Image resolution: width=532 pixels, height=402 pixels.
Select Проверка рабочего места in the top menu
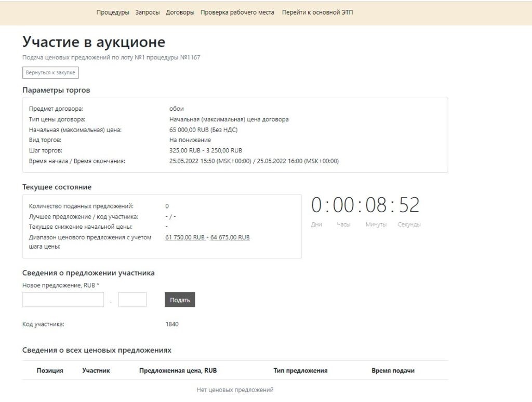(237, 12)
